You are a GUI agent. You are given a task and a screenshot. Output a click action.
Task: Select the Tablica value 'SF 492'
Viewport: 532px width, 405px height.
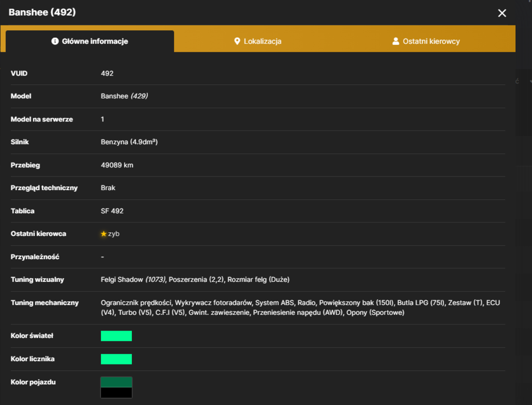tap(112, 211)
